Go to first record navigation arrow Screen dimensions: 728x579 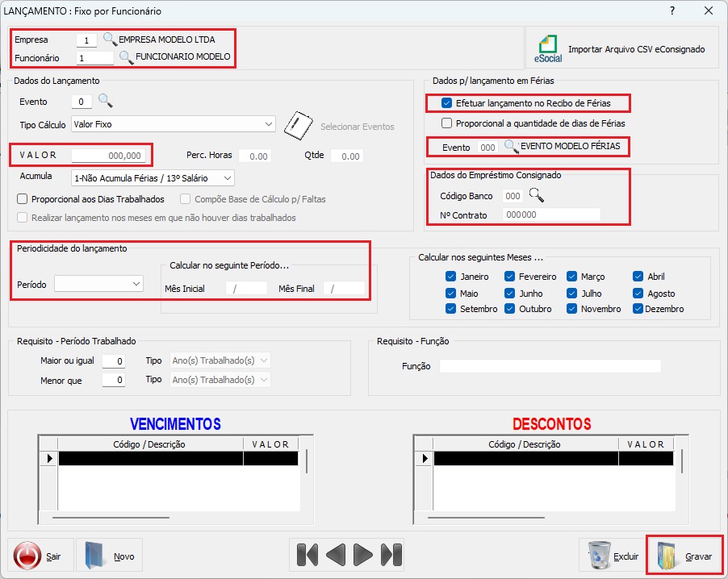(x=308, y=555)
